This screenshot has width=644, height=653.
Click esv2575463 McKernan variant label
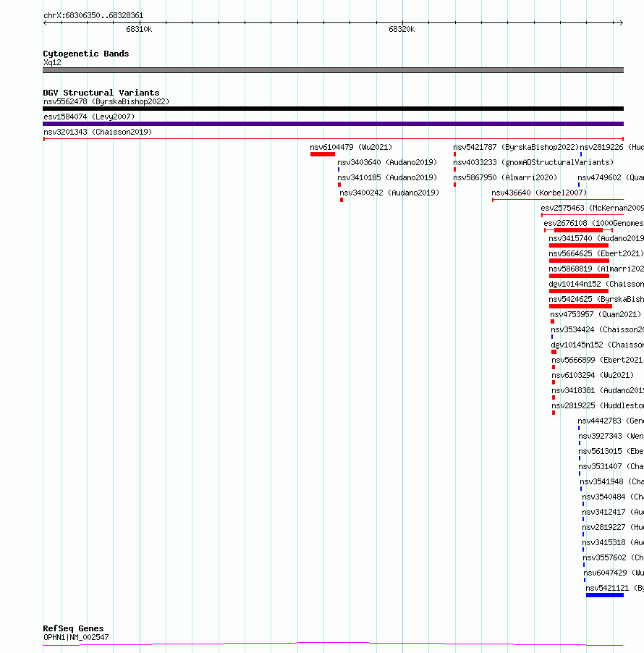click(592, 208)
